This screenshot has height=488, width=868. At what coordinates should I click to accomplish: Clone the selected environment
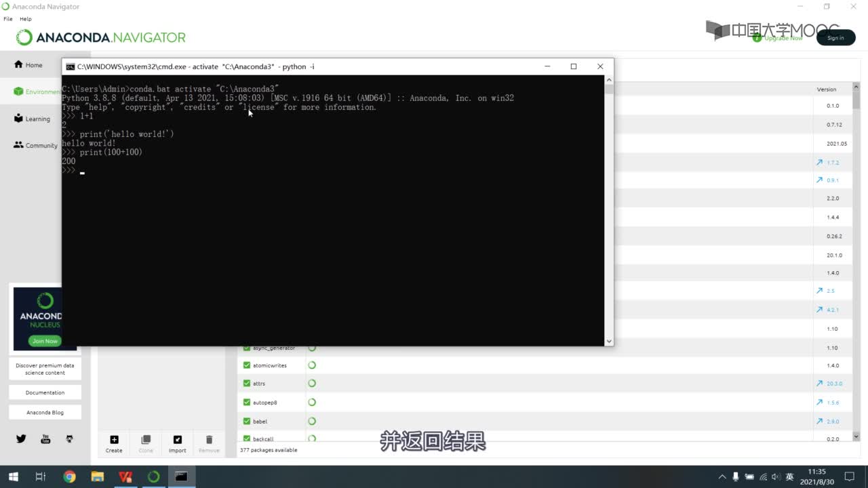tap(146, 444)
